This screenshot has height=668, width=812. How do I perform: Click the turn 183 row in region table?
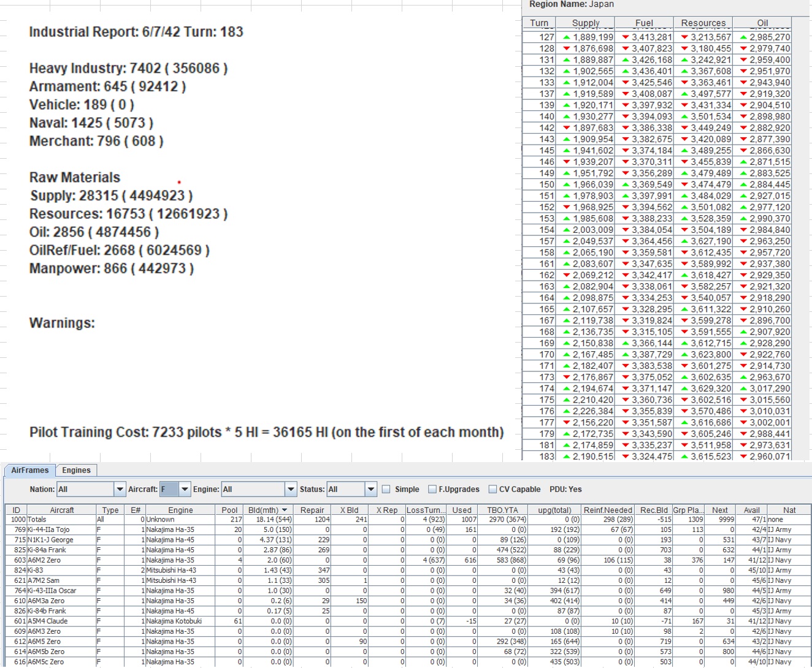coord(657,457)
